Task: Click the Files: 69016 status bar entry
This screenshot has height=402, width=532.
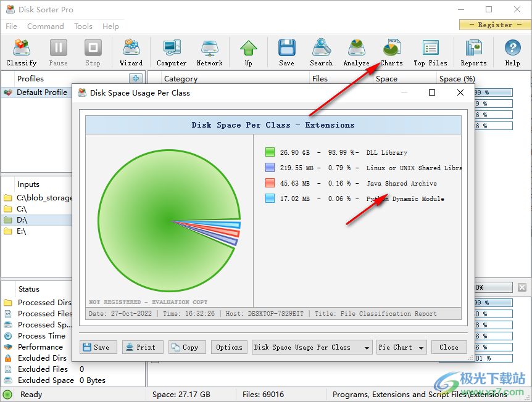Action: [263, 395]
